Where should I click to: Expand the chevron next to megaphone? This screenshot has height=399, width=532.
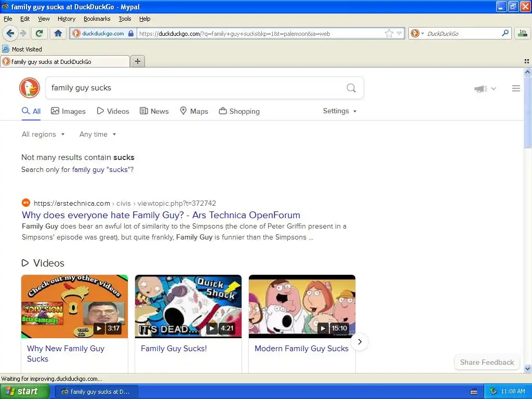coord(494,89)
